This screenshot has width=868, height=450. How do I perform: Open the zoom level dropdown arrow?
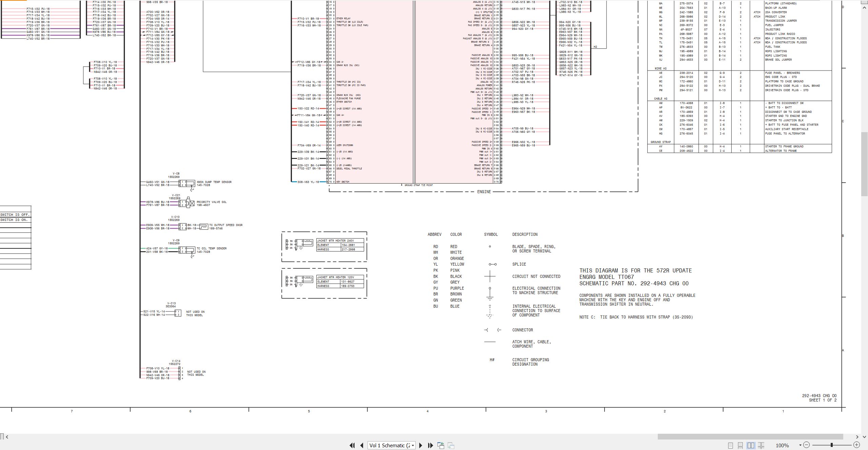coord(800,445)
